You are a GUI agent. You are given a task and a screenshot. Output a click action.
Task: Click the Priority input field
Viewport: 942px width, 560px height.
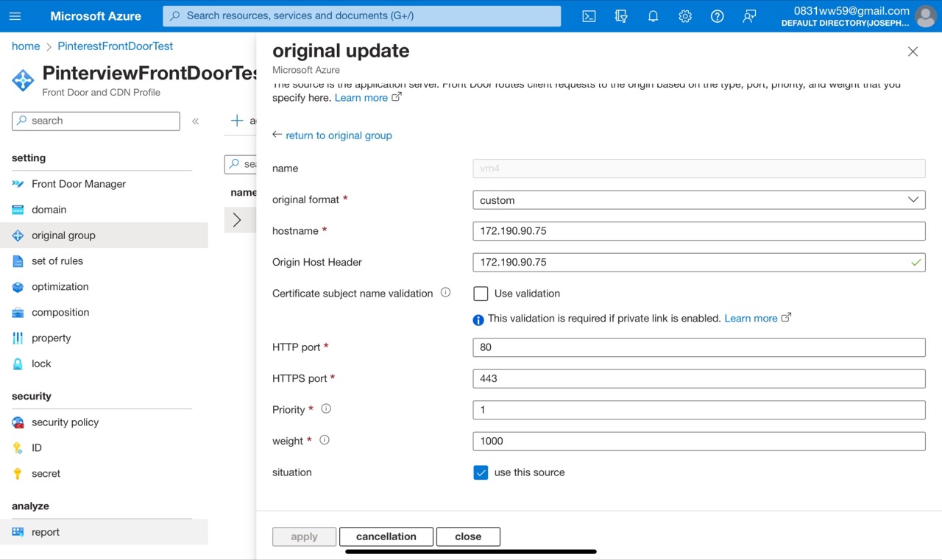tap(698, 410)
